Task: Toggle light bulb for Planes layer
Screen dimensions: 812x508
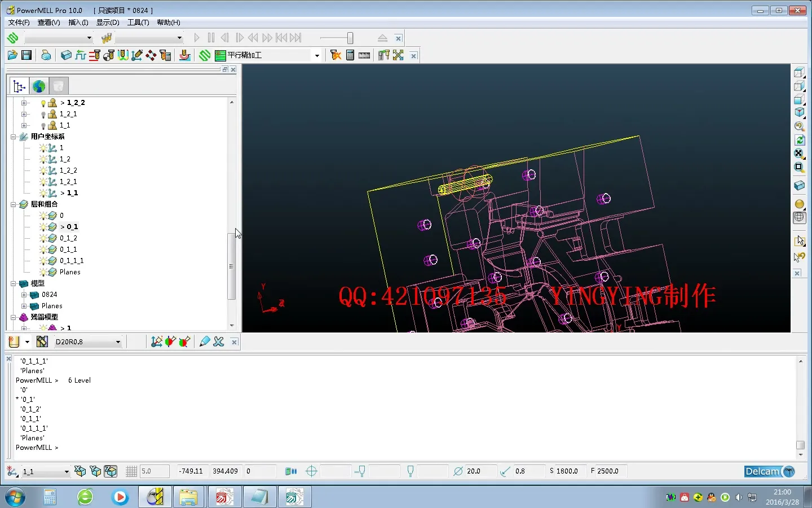Action: 43,272
